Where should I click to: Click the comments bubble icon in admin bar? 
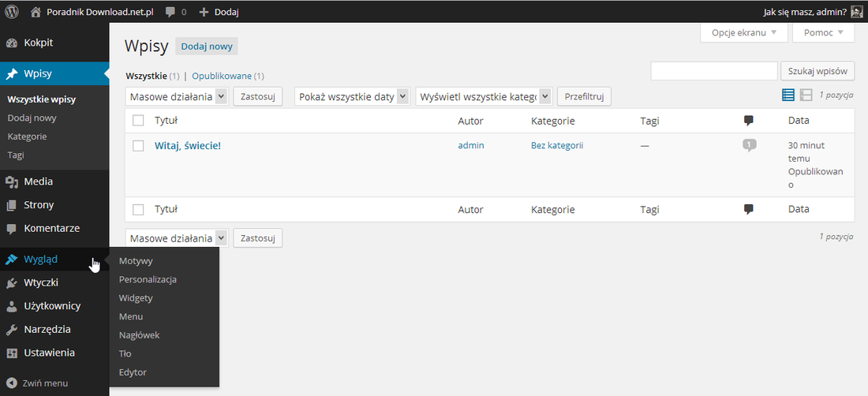point(170,12)
